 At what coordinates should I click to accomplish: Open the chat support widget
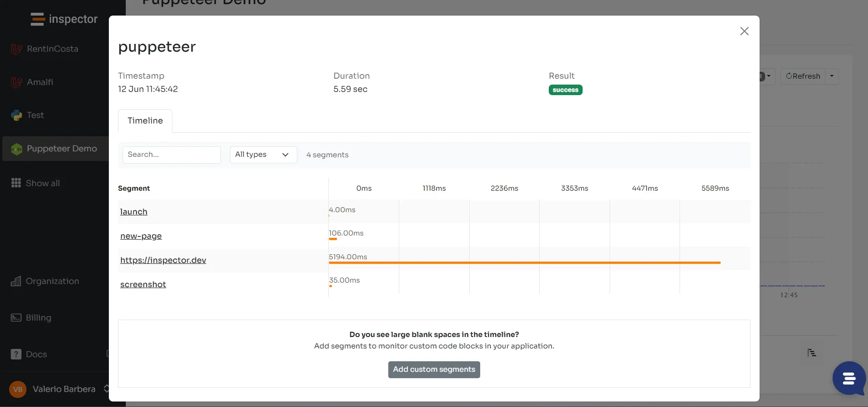pos(849,378)
